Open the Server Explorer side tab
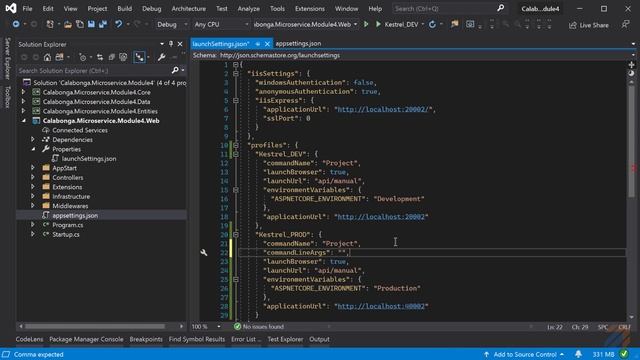This screenshot has height=360, width=640. [7, 59]
